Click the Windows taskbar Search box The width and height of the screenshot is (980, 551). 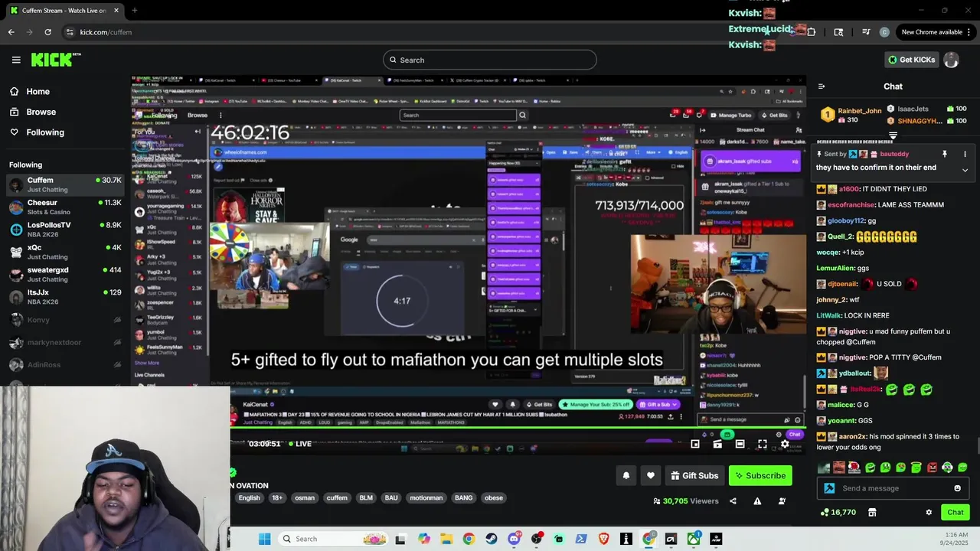tap(332, 539)
